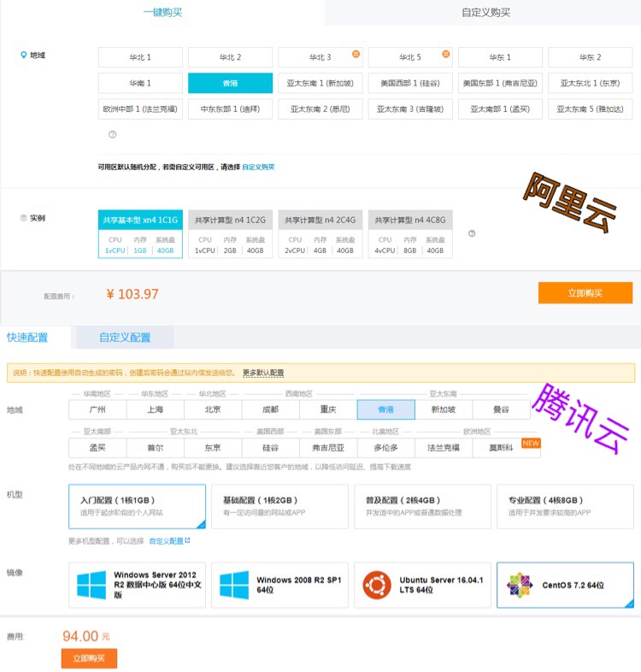Image resolution: width=641 pixels, height=672 pixels.
Task: Select Aliyun 香港 region
Action: (x=231, y=83)
